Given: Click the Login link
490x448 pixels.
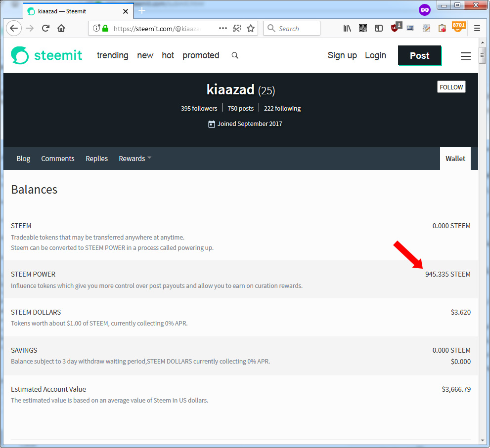Looking at the screenshot, I should pos(375,55).
